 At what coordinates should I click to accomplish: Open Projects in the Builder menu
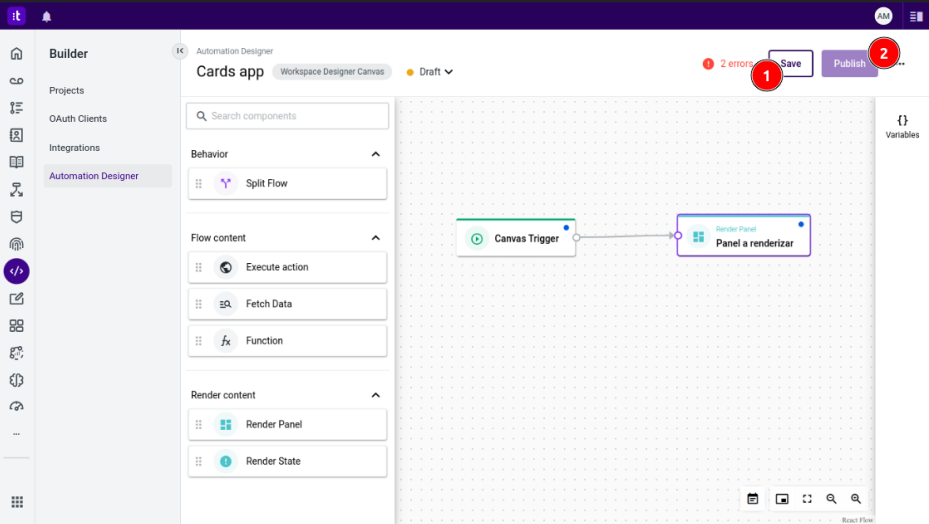[67, 90]
